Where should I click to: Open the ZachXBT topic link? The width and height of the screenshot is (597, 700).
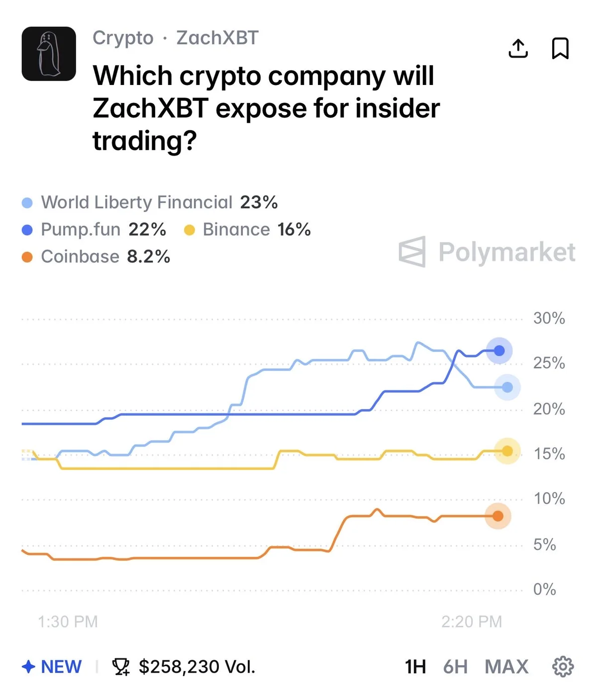point(217,38)
